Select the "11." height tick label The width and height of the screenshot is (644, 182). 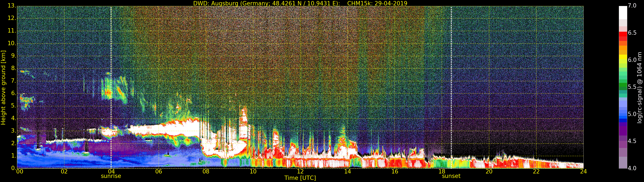tap(12, 31)
